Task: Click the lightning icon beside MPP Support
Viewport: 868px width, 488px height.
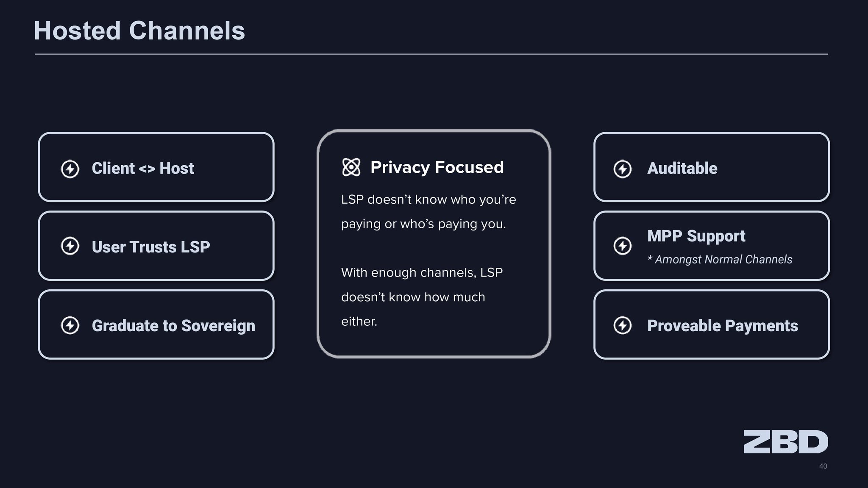Action: coord(623,246)
